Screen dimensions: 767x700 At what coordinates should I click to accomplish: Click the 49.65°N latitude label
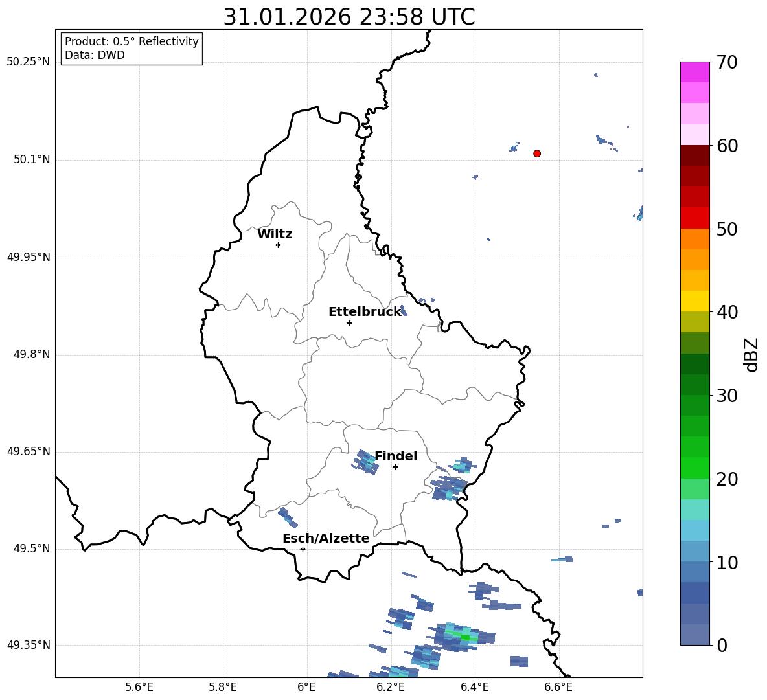click(x=29, y=451)
